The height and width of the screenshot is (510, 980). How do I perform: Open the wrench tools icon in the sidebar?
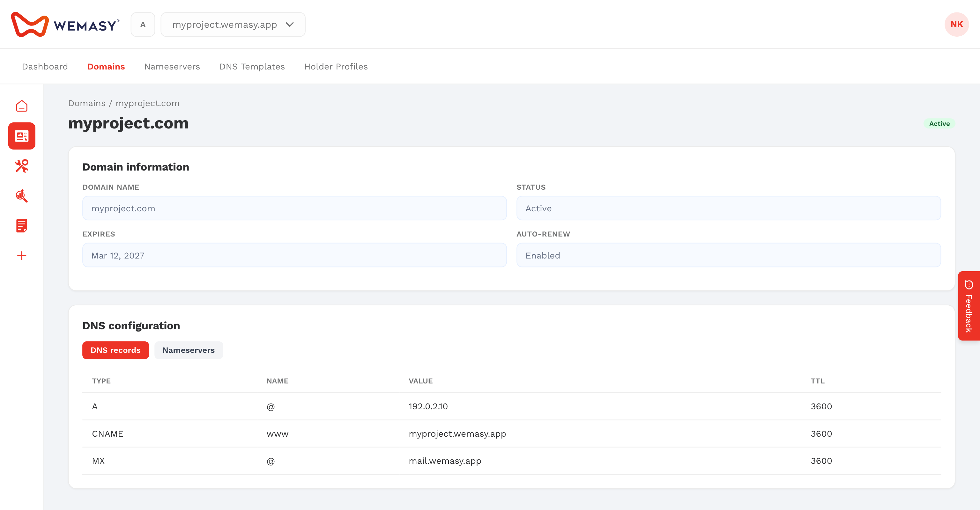pos(22,166)
